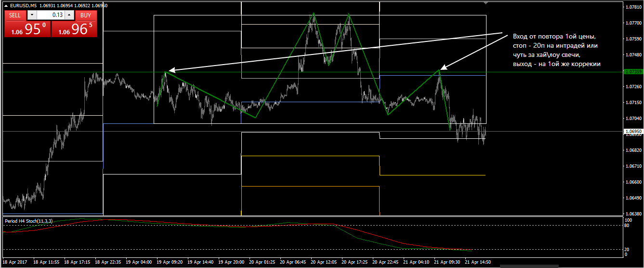The width and height of the screenshot is (644, 268).
Task: Click the 20 Apr 22:45 time label
Action: [385, 262]
